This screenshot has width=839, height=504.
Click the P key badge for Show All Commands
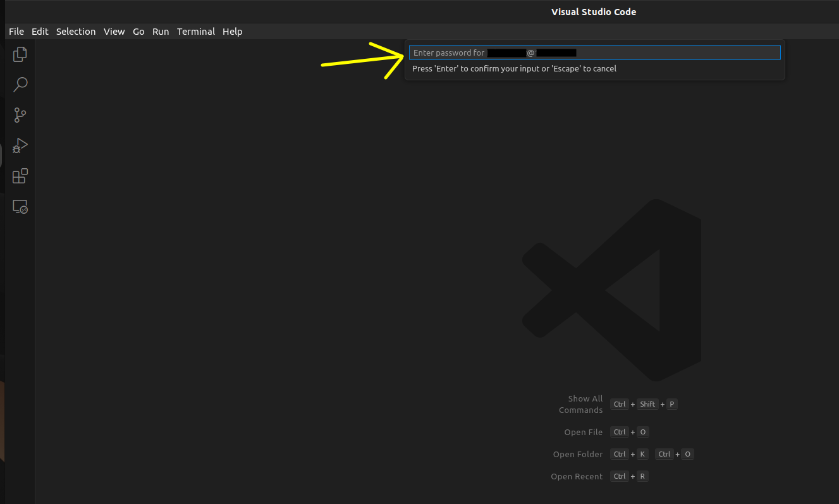click(x=671, y=404)
